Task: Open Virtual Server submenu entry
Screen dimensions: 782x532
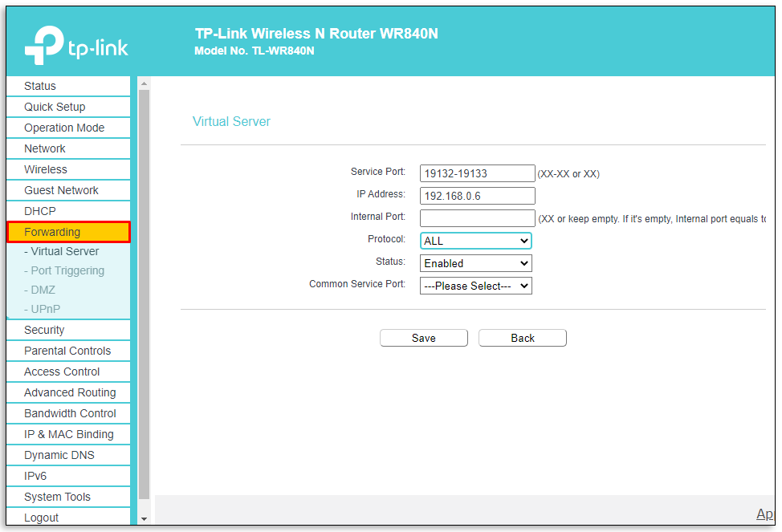Action: [x=61, y=251]
